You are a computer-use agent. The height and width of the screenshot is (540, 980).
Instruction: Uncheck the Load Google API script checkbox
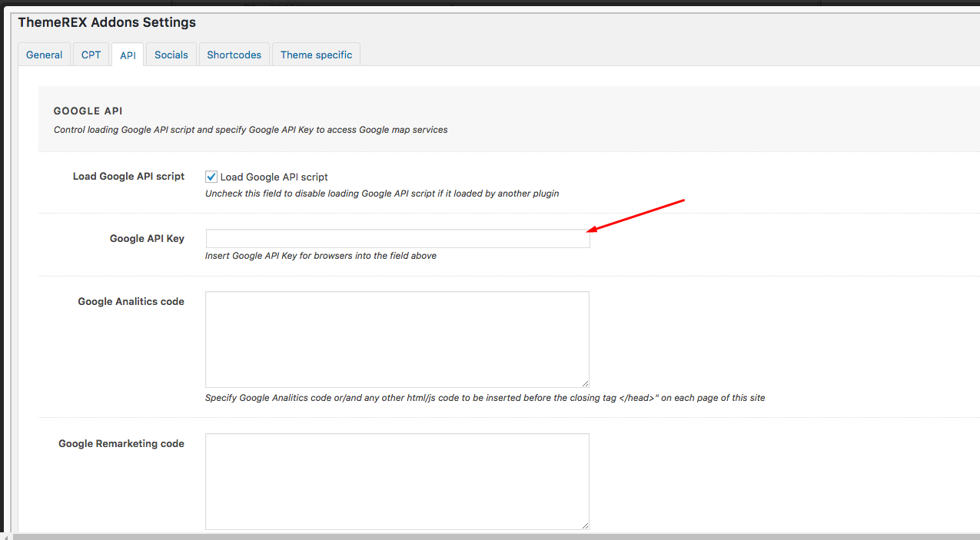coord(211,177)
